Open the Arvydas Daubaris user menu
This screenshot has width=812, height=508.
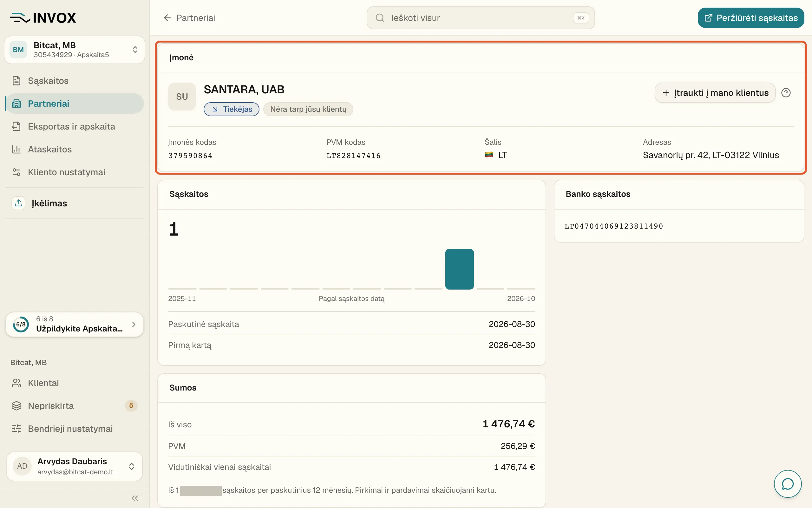(x=75, y=466)
